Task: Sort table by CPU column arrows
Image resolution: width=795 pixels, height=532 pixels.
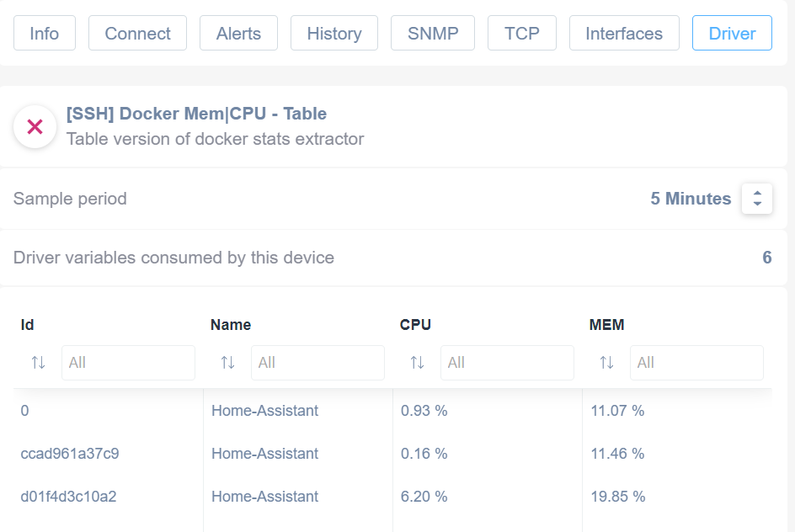Action: tap(417, 363)
